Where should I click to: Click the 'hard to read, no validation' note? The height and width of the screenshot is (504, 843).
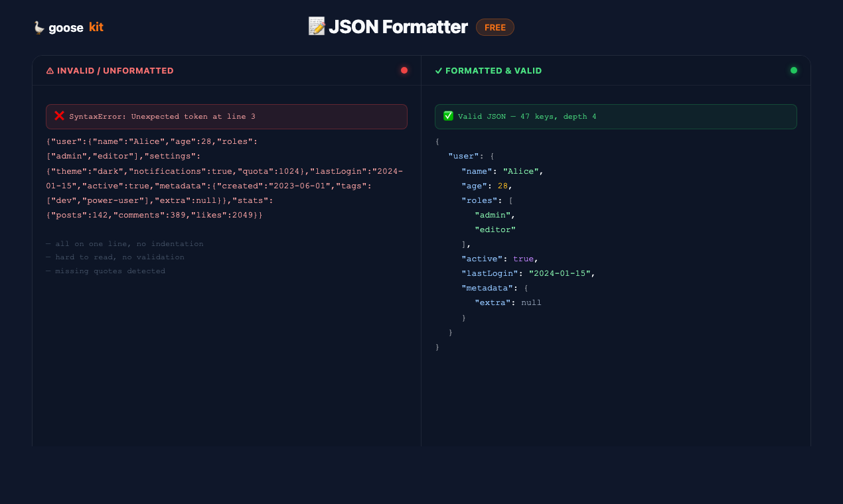(115, 257)
